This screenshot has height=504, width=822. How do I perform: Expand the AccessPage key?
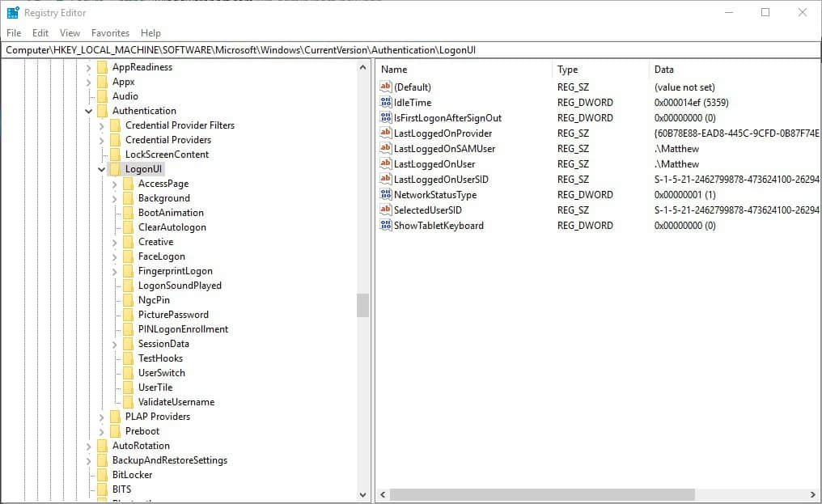[x=114, y=184]
